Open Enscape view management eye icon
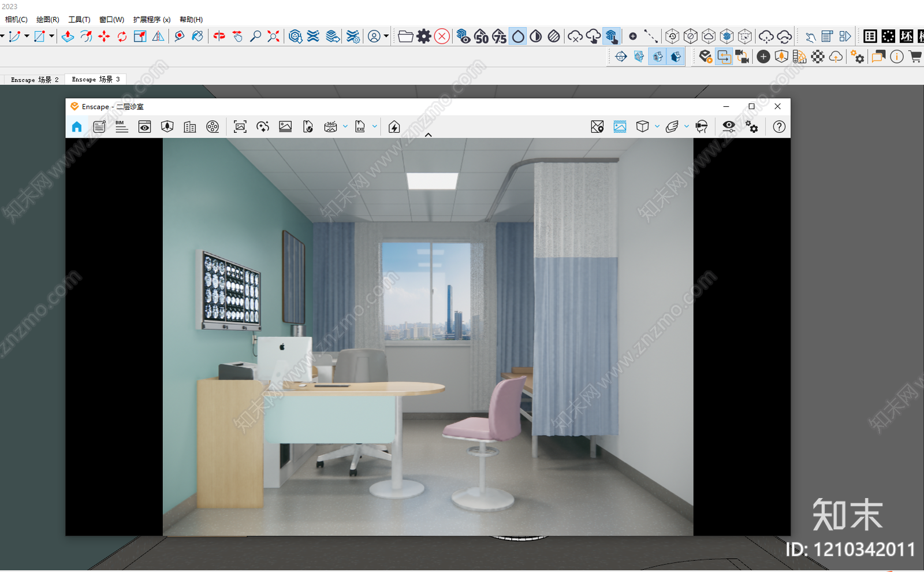Screen dimensions: 924x572 [144, 127]
